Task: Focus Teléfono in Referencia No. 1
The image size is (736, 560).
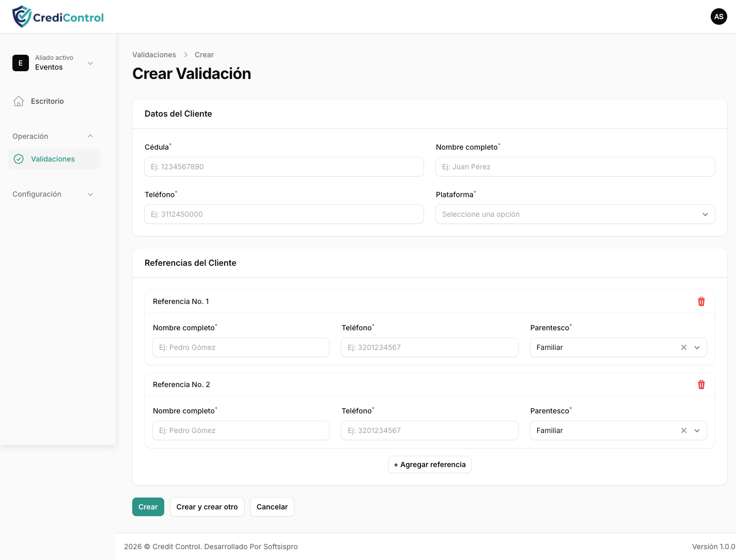Action: pos(430,347)
